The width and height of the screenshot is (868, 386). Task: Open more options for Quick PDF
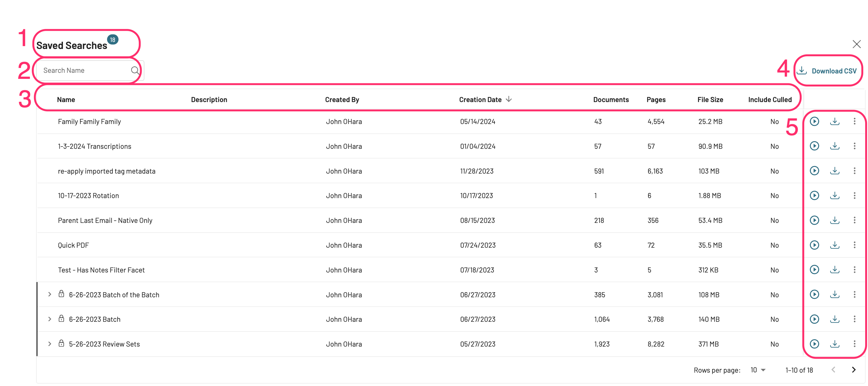tap(855, 245)
